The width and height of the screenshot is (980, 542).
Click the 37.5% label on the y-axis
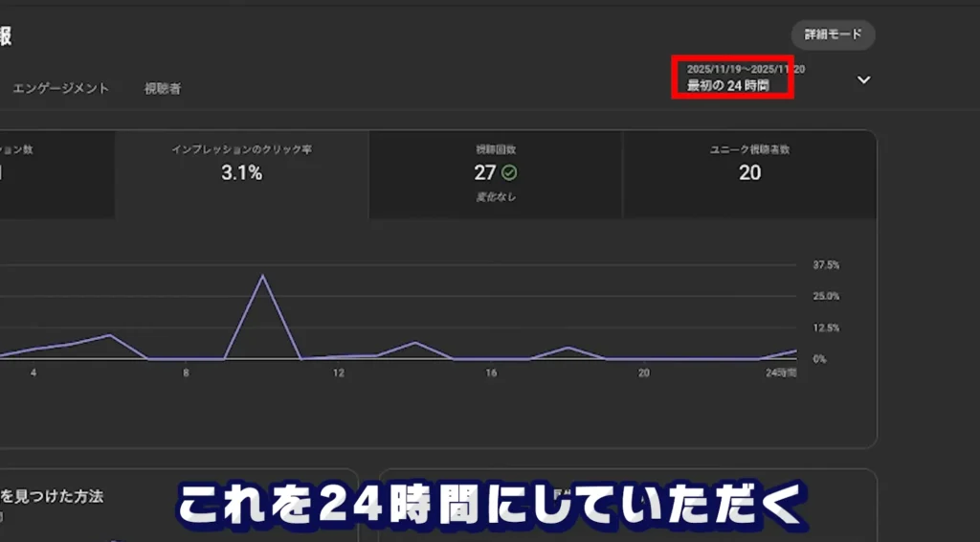pos(825,264)
